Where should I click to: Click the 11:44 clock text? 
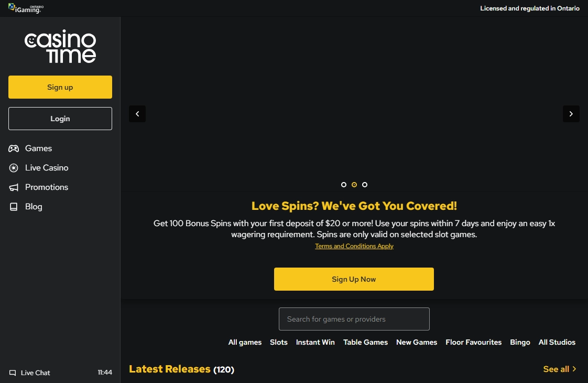tap(105, 373)
